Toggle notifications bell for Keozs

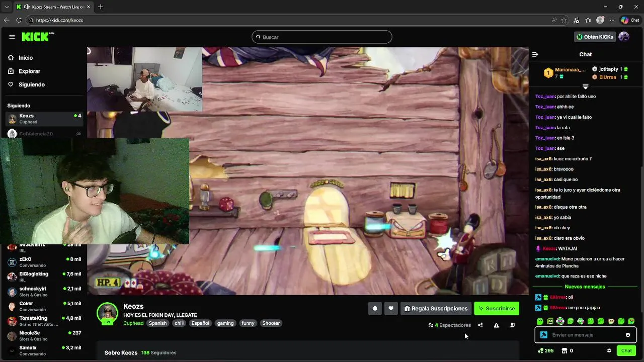pos(375,309)
